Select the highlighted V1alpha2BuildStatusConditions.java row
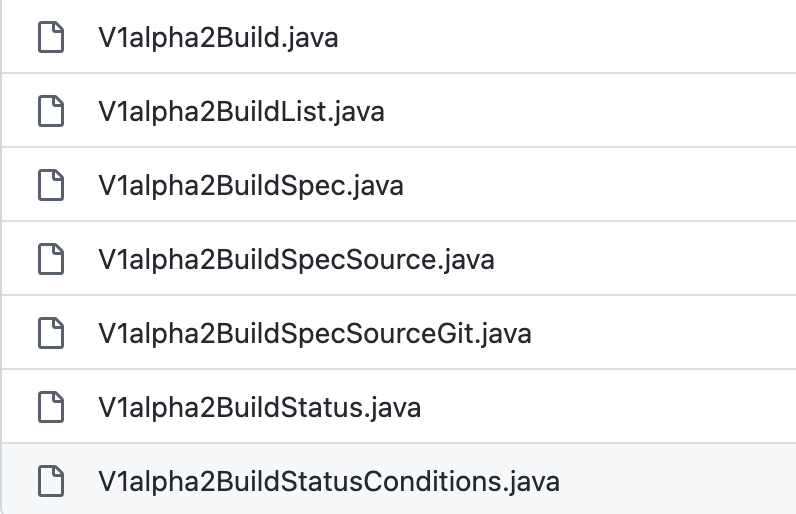This screenshot has width=796, height=514. [399, 478]
